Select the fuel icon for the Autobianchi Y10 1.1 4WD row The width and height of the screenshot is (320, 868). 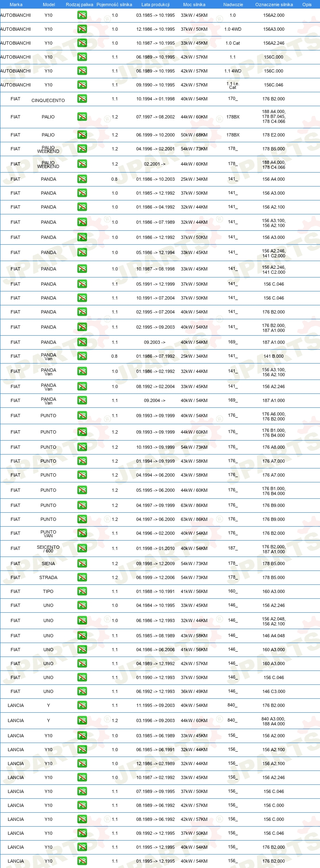[x=82, y=71]
